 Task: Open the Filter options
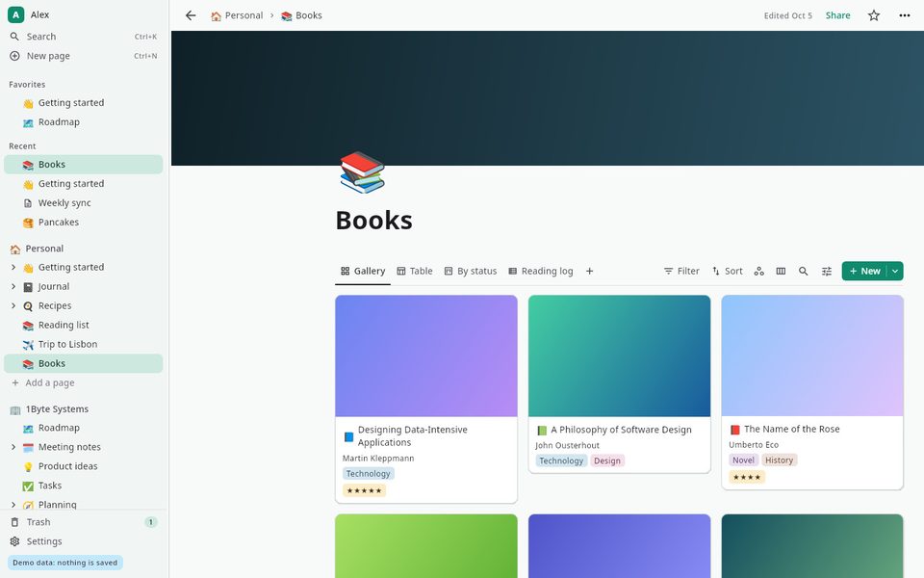[x=681, y=272]
